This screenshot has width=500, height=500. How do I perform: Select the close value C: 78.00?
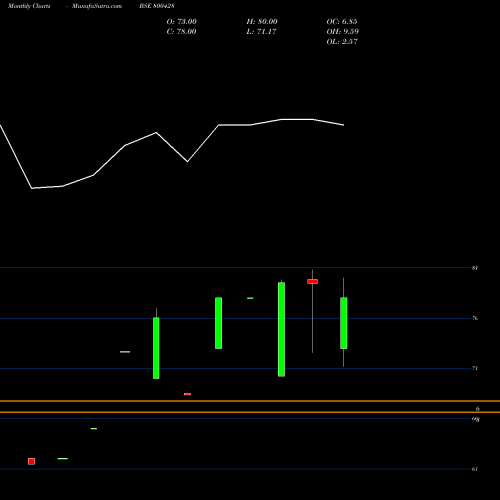pos(181,32)
